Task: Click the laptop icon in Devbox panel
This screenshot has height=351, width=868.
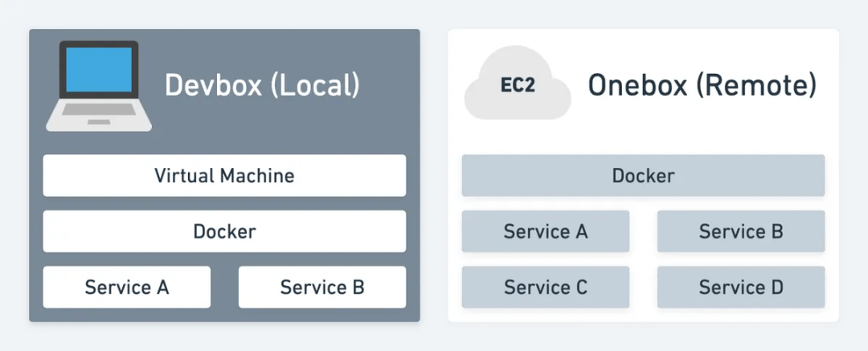Action: pyautogui.click(x=99, y=86)
